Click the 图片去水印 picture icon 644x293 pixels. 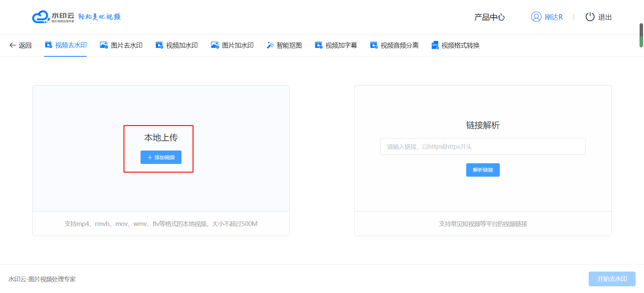pos(104,45)
